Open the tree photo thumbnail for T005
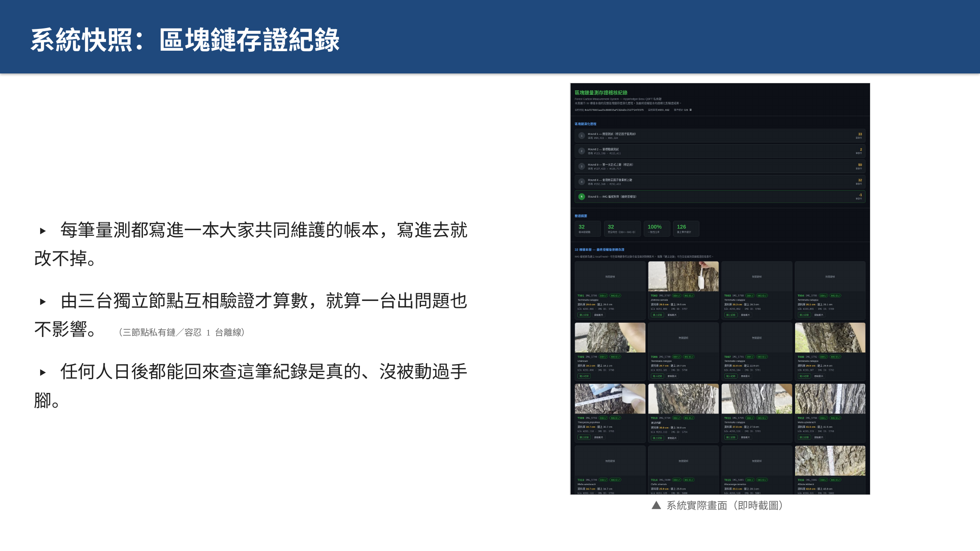The height and width of the screenshot is (551, 980). [x=610, y=338]
